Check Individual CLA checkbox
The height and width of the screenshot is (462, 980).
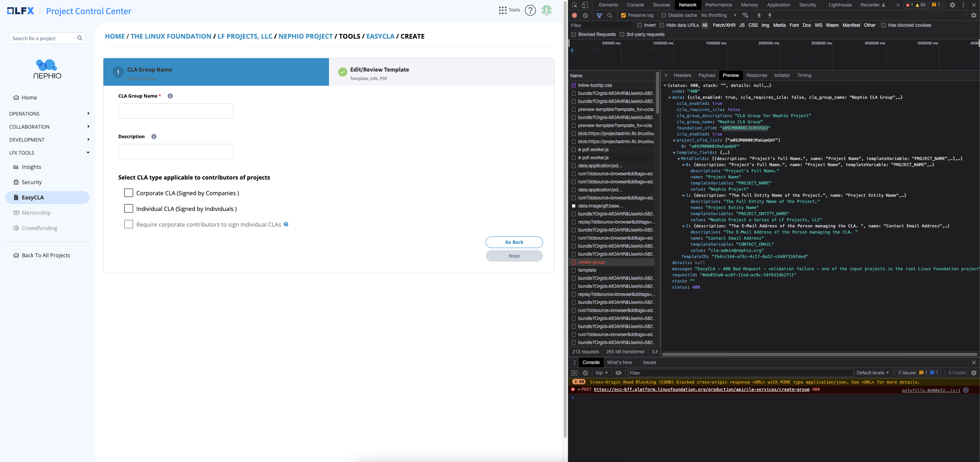[x=129, y=209]
